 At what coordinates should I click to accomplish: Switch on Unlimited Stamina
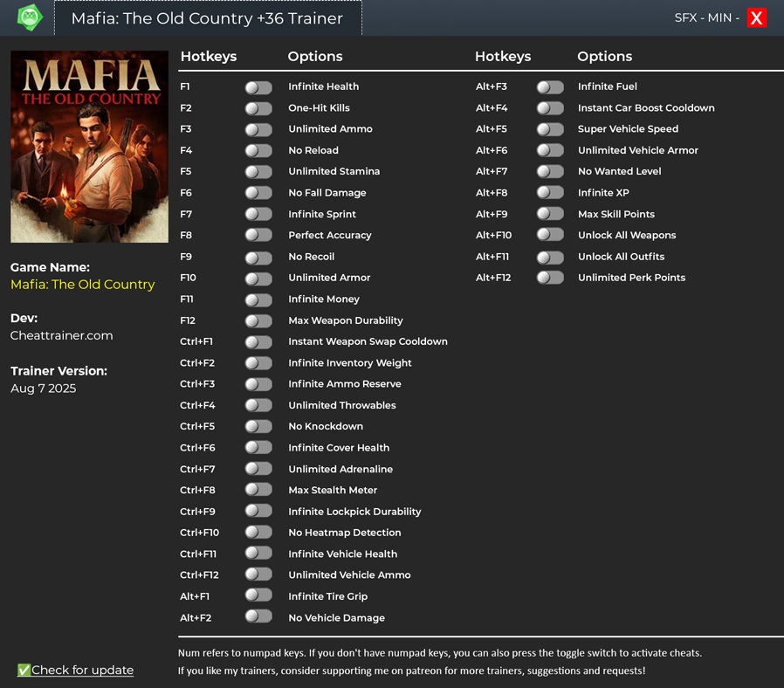click(258, 171)
